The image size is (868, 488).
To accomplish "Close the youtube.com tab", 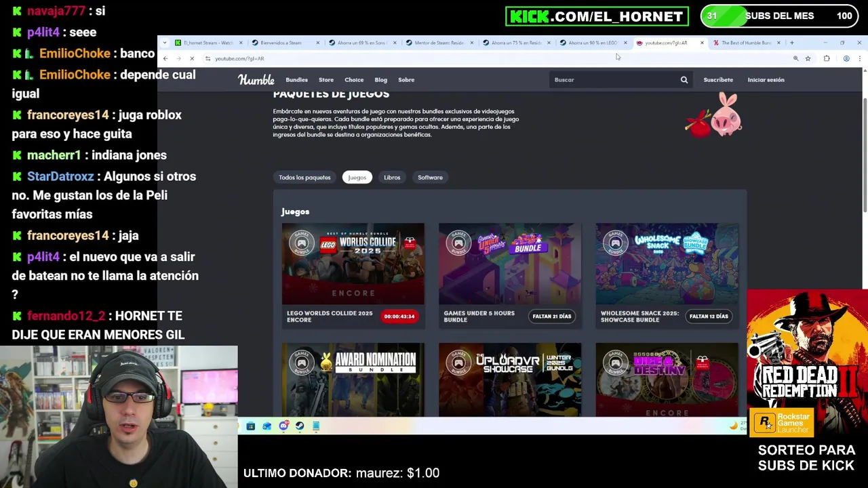I will tap(702, 43).
